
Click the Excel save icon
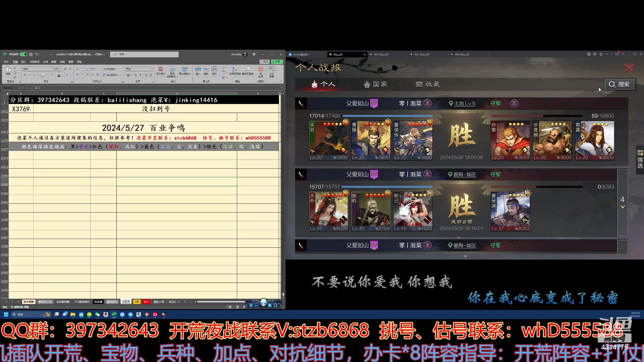pyautogui.click(x=31, y=54)
